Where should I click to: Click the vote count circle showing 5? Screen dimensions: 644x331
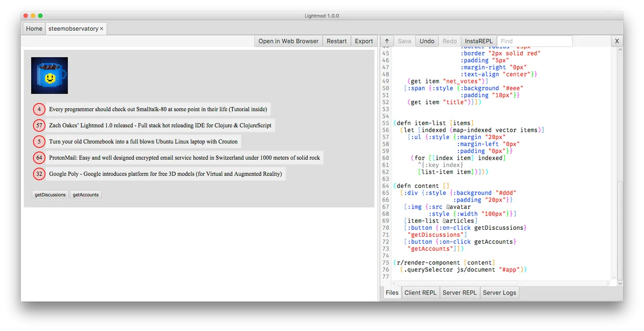tap(39, 142)
